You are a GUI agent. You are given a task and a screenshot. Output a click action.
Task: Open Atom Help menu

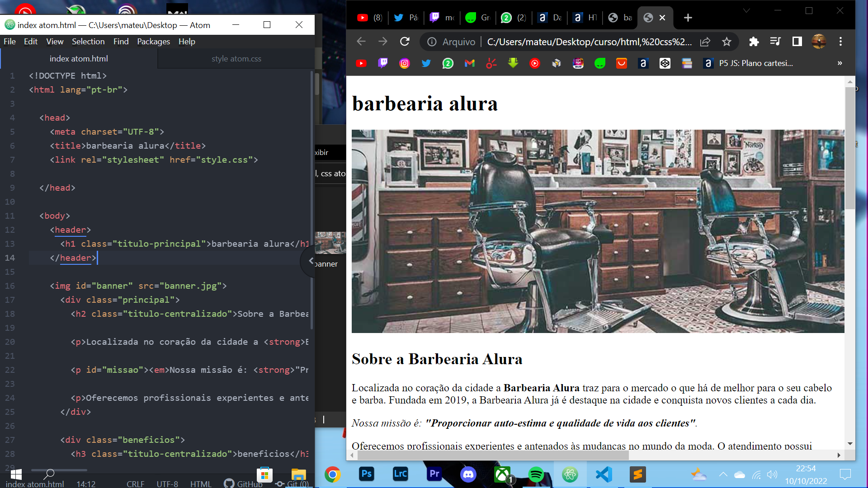tap(187, 42)
